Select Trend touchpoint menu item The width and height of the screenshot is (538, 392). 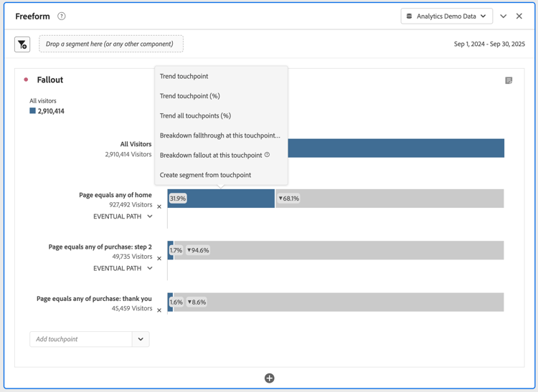184,76
